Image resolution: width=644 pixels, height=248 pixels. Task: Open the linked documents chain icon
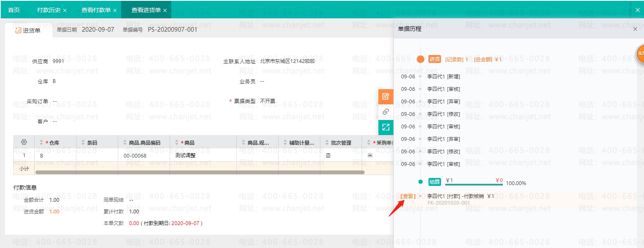pos(386,112)
